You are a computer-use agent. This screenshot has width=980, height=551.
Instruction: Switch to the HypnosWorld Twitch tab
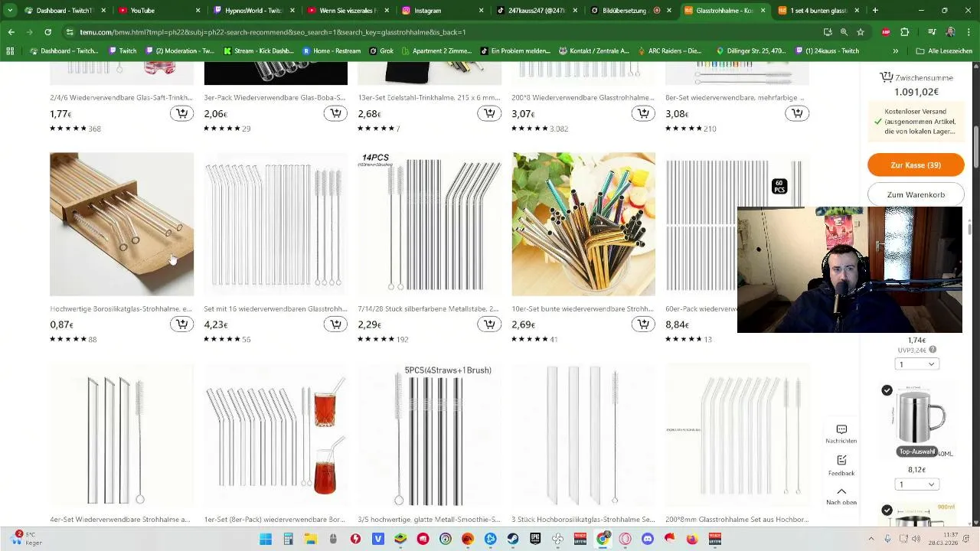253,11
